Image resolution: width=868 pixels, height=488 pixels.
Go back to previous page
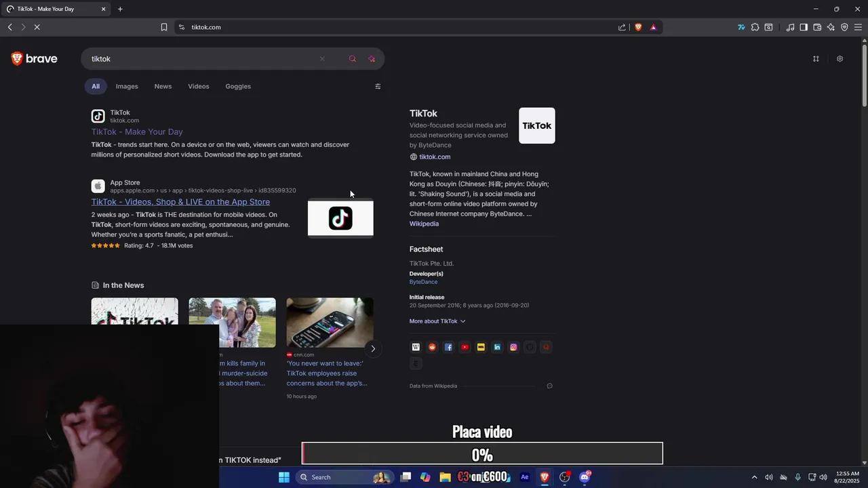(x=9, y=27)
